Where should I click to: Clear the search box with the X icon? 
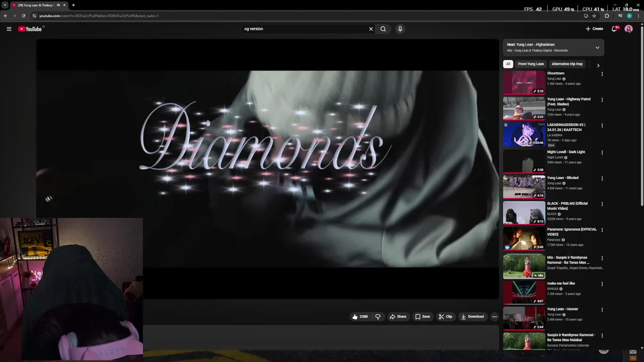click(371, 29)
